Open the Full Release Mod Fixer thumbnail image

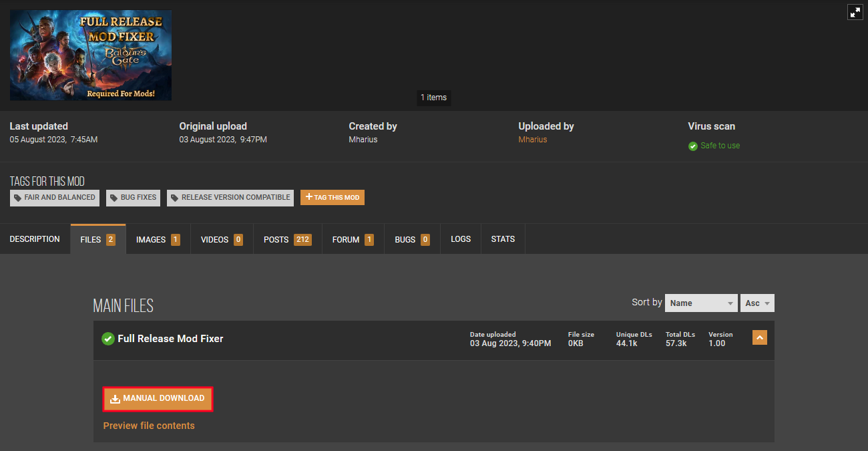pyautogui.click(x=91, y=55)
